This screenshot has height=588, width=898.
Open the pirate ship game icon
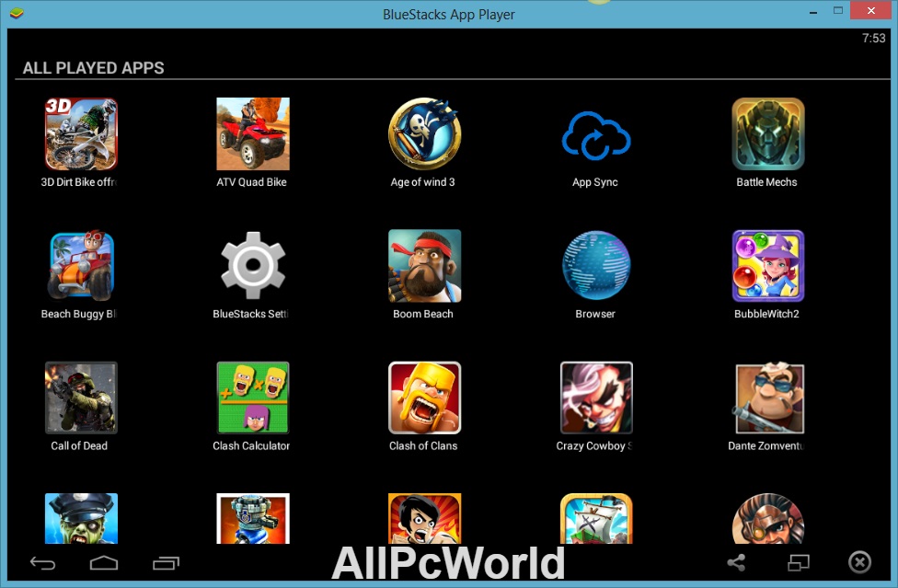[596, 518]
